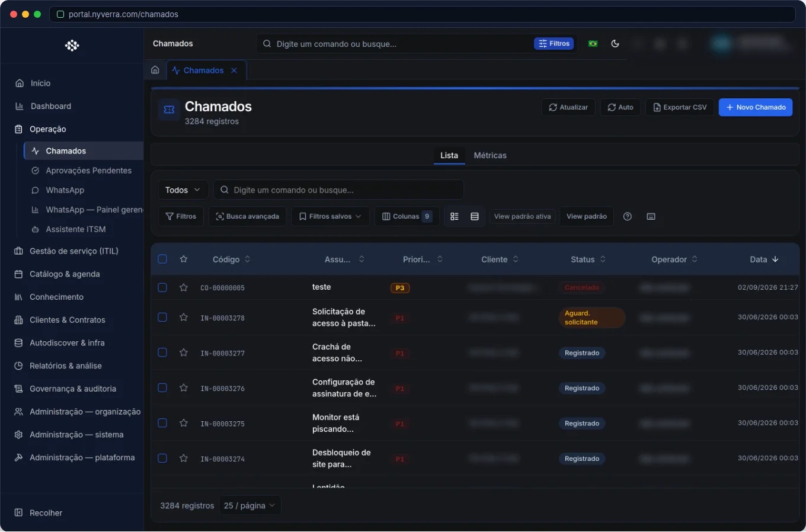806x532 pixels.
Task: Open the Filtros funnel button in the toolbar
Action: coord(181,217)
